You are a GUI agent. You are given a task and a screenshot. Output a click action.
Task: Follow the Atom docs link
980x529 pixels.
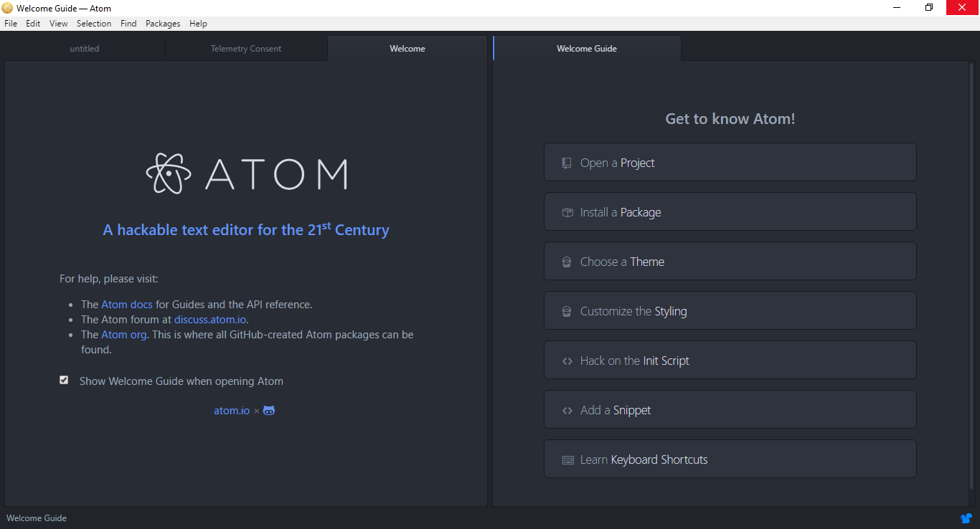(x=127, y=305)
